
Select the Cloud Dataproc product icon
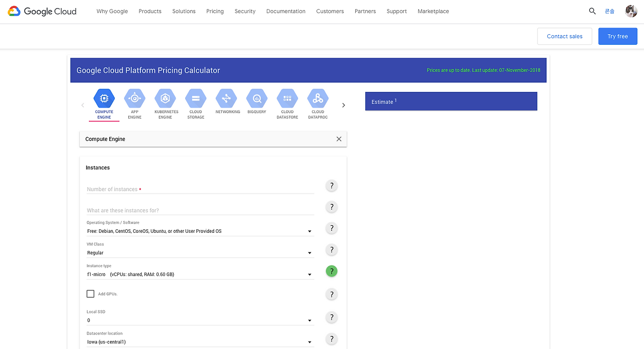click(318, 99)
